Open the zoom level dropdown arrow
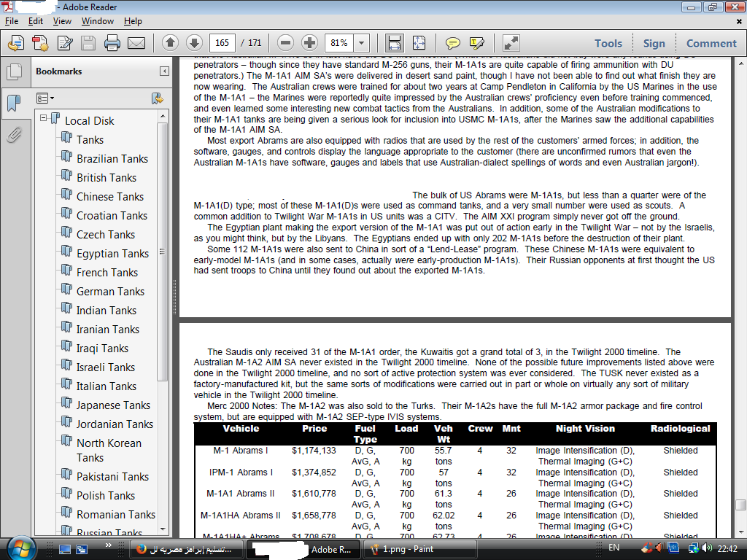 tap(362, 43)
